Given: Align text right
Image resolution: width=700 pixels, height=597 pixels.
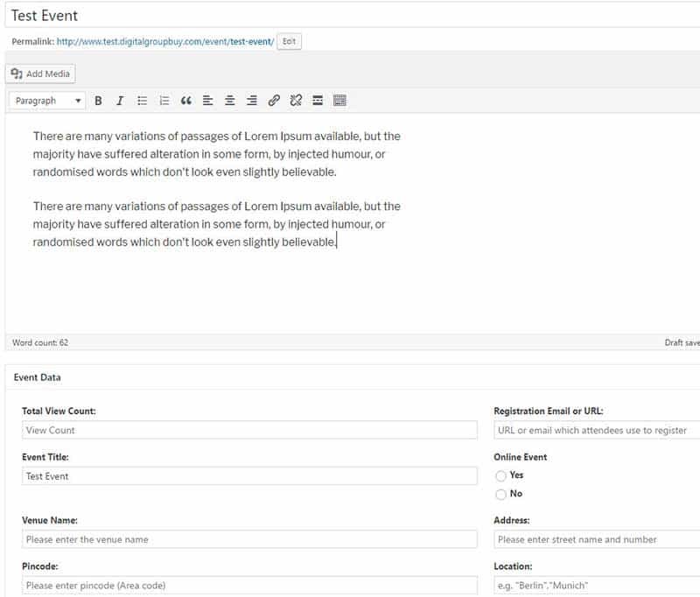Looking at the screenshot, I should coord(252,101).
